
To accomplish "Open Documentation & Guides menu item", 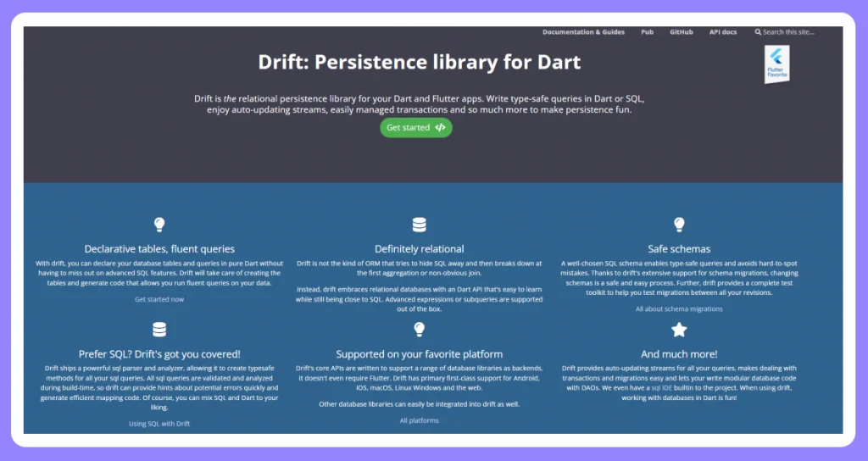I will 583,32.
